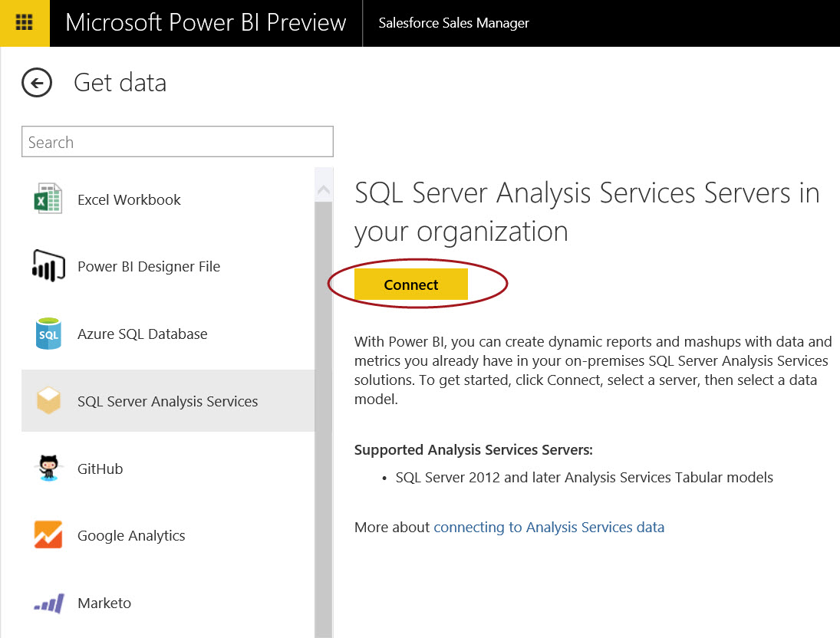
Task: Choose the Google Analytics list entry
Action: (x=168, y=536)
